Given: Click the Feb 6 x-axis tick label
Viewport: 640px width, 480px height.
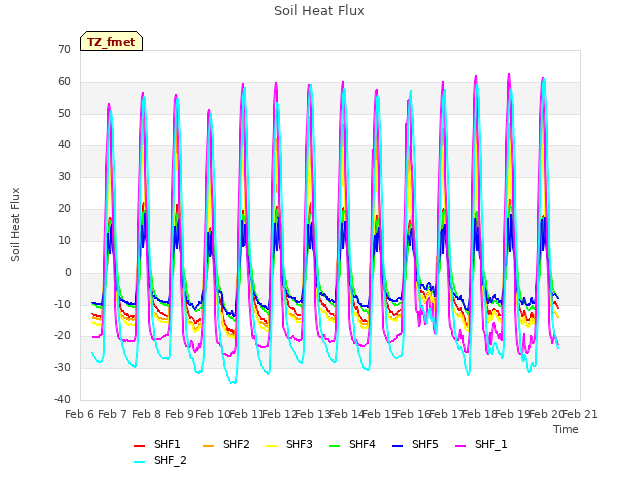Looking at the screenshot, I should pos(80,414).
